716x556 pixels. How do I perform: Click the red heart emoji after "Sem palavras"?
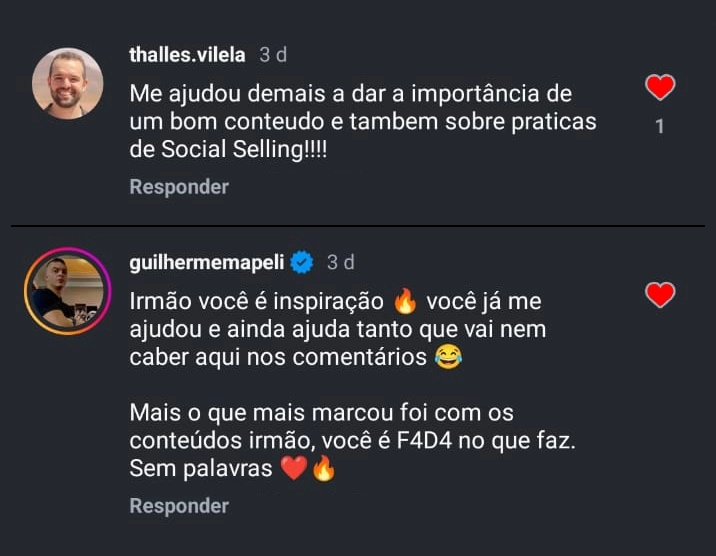click(293, 468)
